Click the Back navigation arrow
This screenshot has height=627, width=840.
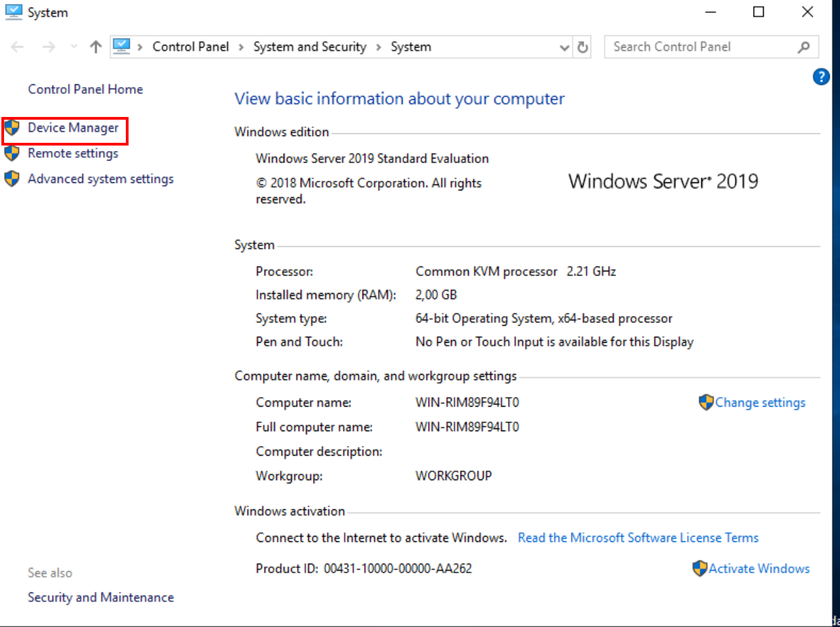(x=18, y=47)
